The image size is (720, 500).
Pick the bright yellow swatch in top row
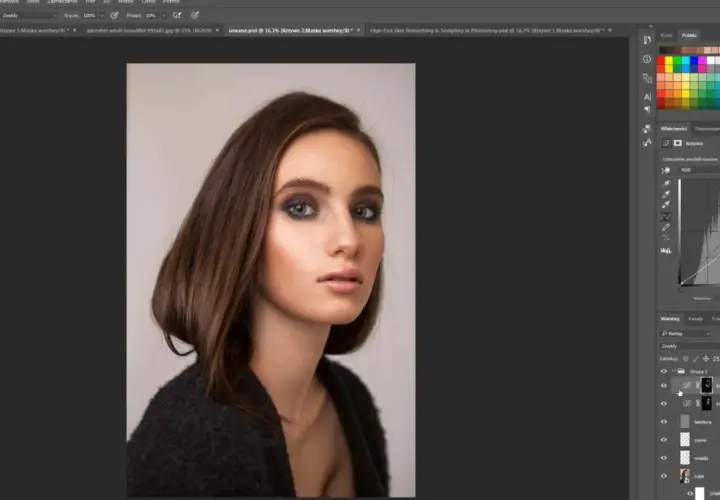click(x=669, y=60)
